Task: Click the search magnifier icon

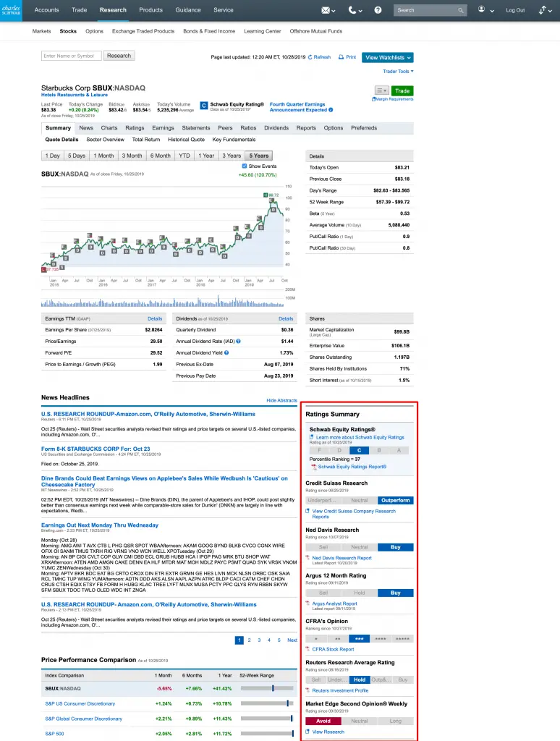Action: coord(461,10)
